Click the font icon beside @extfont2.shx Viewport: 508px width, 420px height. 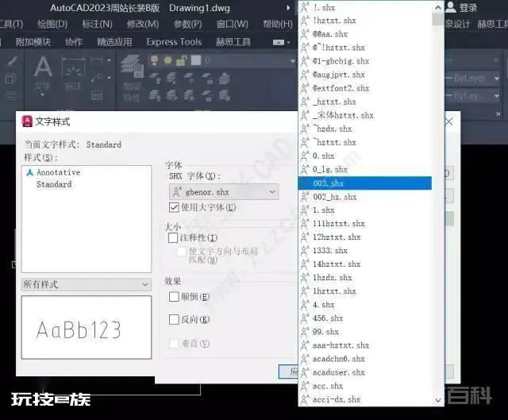305,88
